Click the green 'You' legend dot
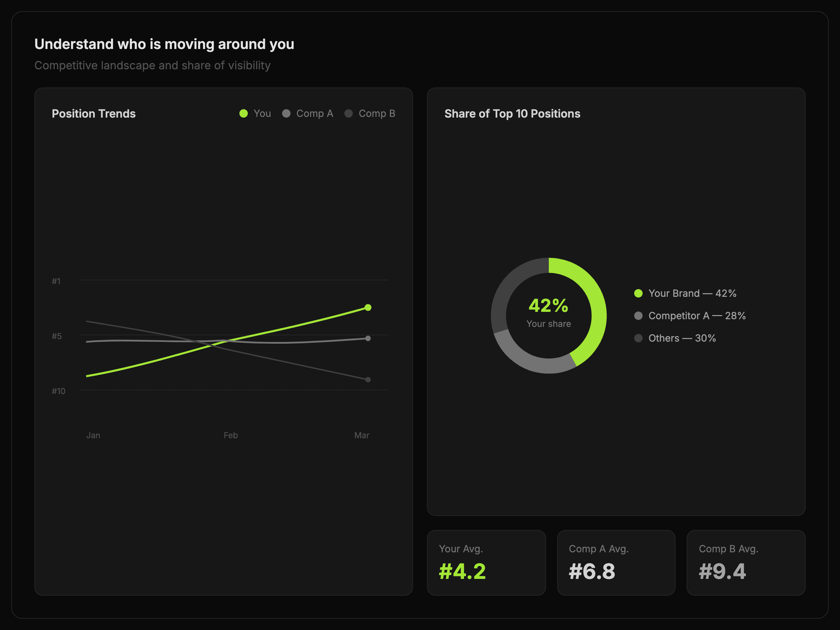The image size is (840, 630). tap(243, 113)
